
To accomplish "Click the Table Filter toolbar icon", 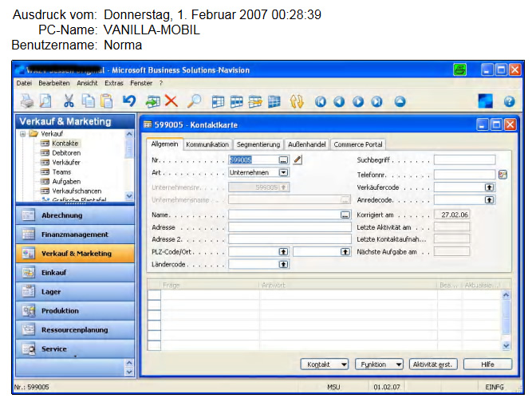I will tap(236, 102).
